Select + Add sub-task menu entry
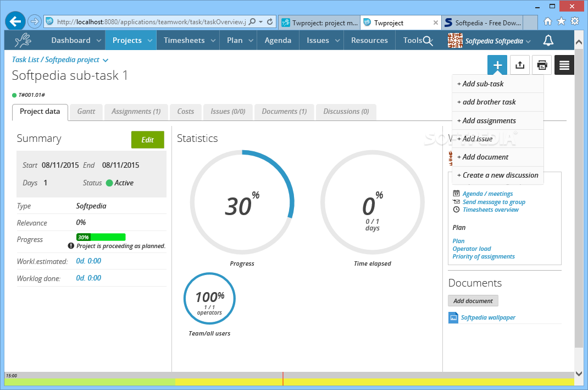Image resolution: width=588 pixels, height=390 pixels. 498,84
